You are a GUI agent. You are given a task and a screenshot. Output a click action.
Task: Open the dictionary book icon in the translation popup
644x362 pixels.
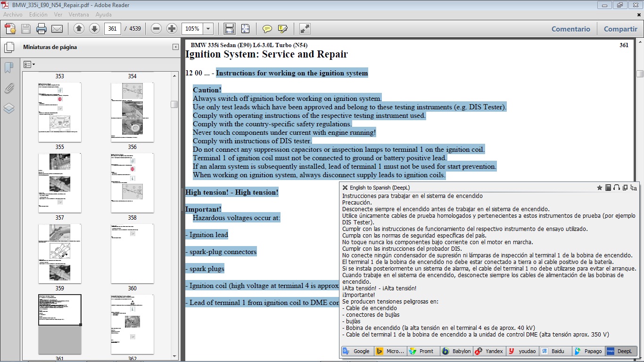tap(608, 188)
